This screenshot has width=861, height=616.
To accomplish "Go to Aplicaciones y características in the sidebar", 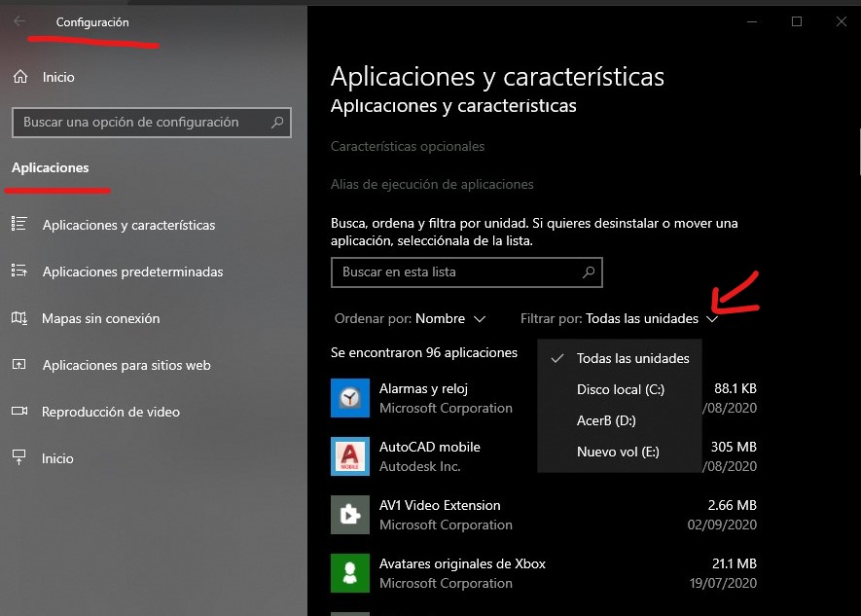I will point(128,225).
